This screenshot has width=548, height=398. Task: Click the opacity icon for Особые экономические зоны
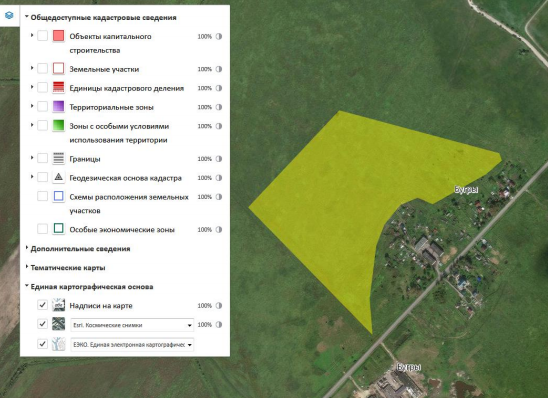point(219,230)
